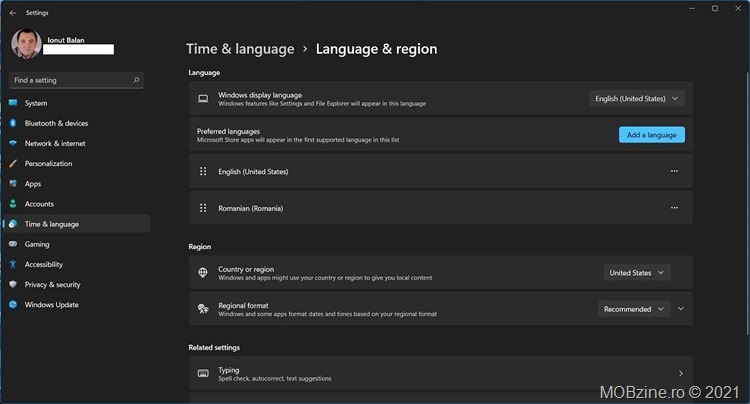Open Regional format Recommended dropdown
Viewport: 750px width, 404px height.
point(634,309)
